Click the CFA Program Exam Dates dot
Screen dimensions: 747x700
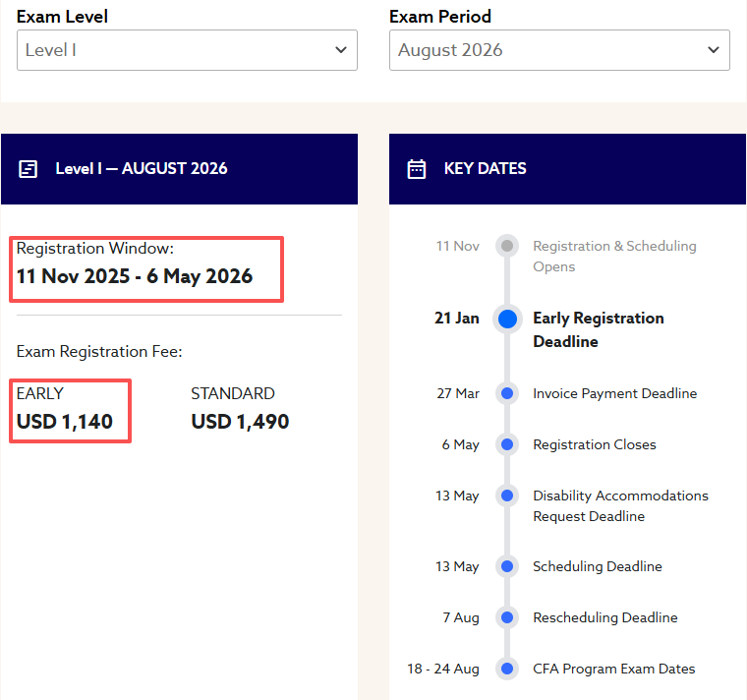(x=507, y=669)
